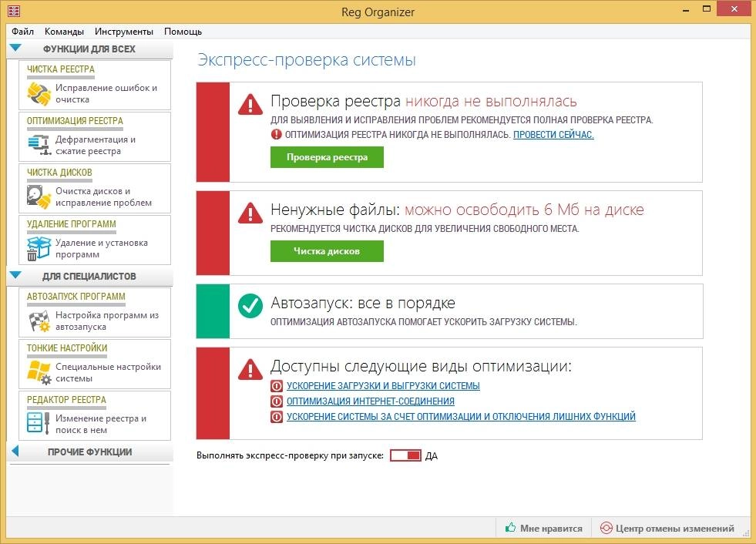Select АВТОЗАПУСК ПРОГРАММ heading in sidebar
Screen dimensions: 756x544
76,297
